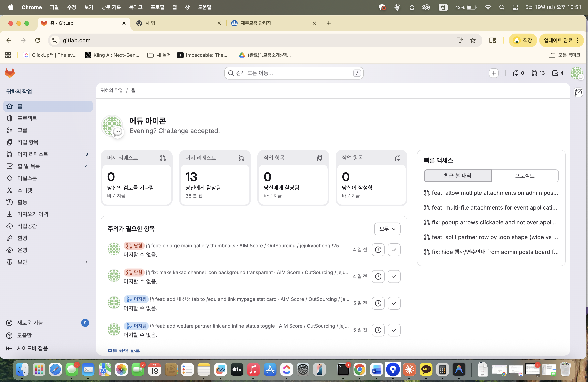Click the 검색 또는 이동 search field
Viewport: 588px width, 382px height.
(x=294, y=73)
